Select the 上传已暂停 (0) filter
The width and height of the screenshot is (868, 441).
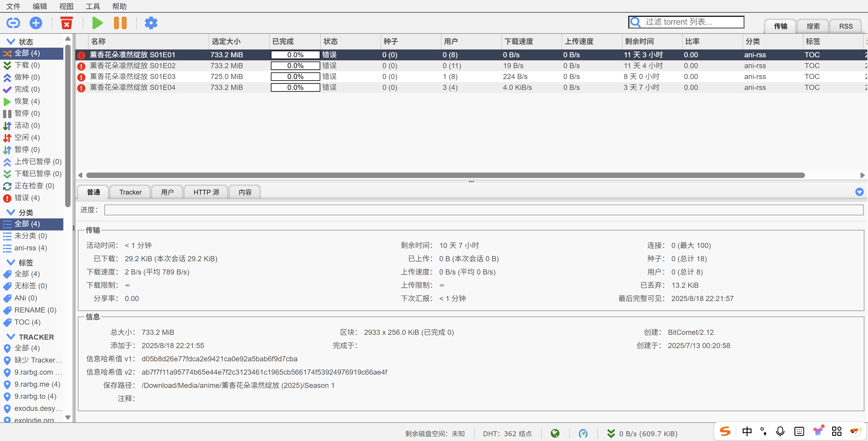pyautogui.click(x=32, y=161)
